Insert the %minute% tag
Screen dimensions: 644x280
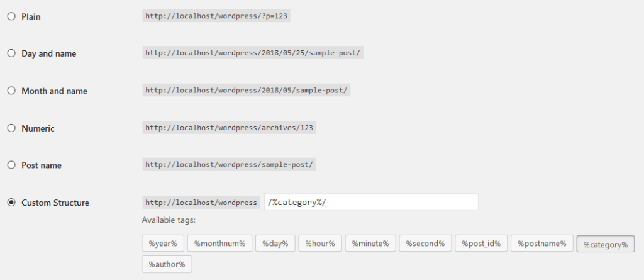[x=370, y=244]
